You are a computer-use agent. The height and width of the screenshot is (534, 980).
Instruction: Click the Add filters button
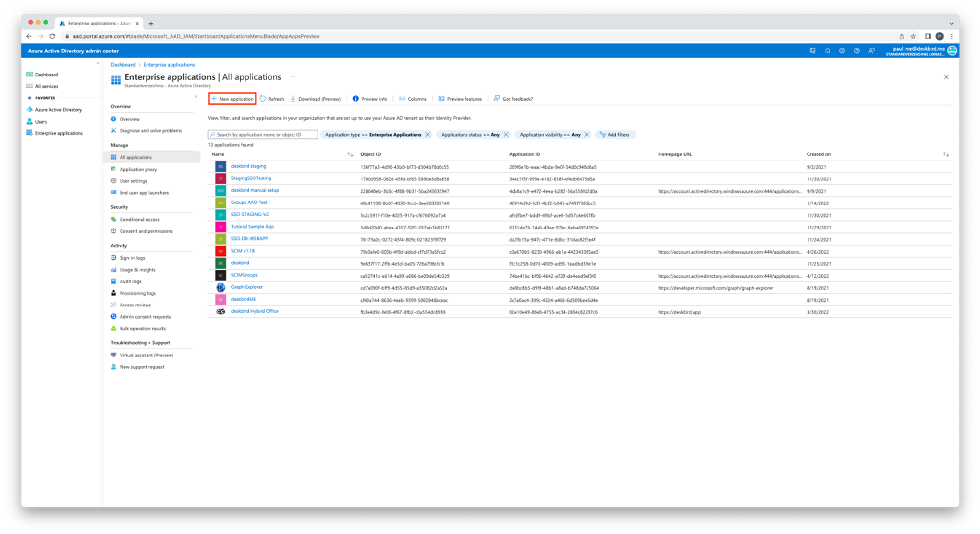coord(615,135)
